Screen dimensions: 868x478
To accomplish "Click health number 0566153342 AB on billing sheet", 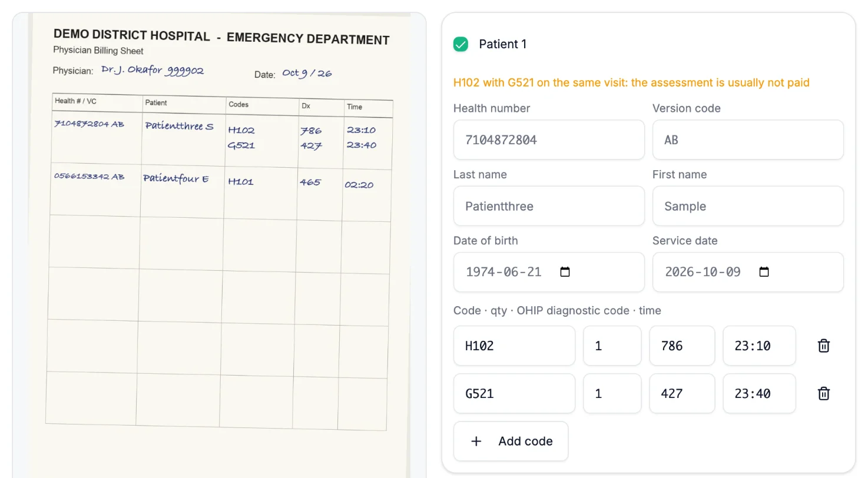I will pos(89,176).
